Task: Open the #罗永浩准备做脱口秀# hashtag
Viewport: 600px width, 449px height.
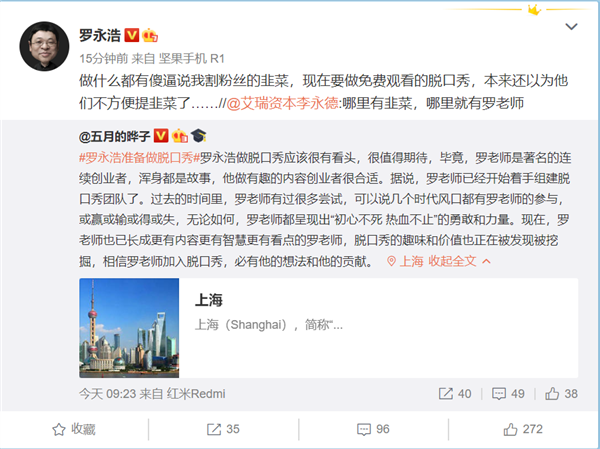Action: click(139, 158)
